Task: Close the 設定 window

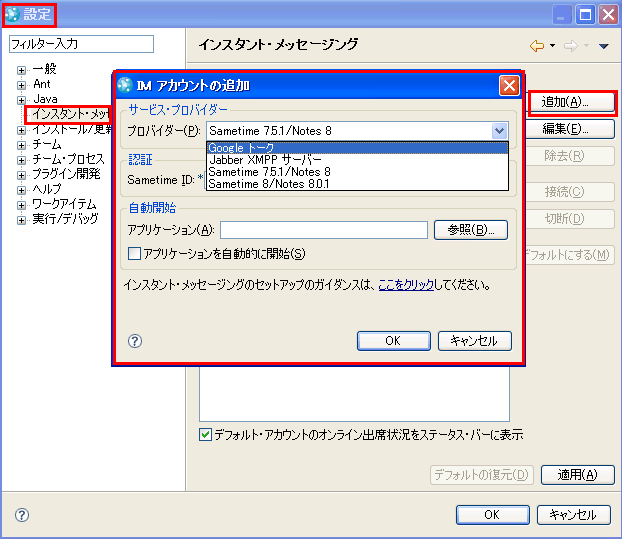Action: 609,15
